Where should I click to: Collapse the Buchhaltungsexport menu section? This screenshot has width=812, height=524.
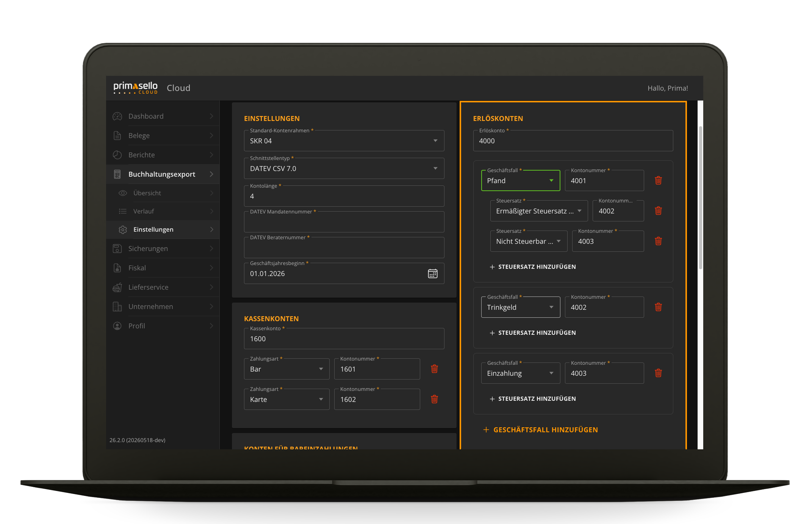coord(163,174)
